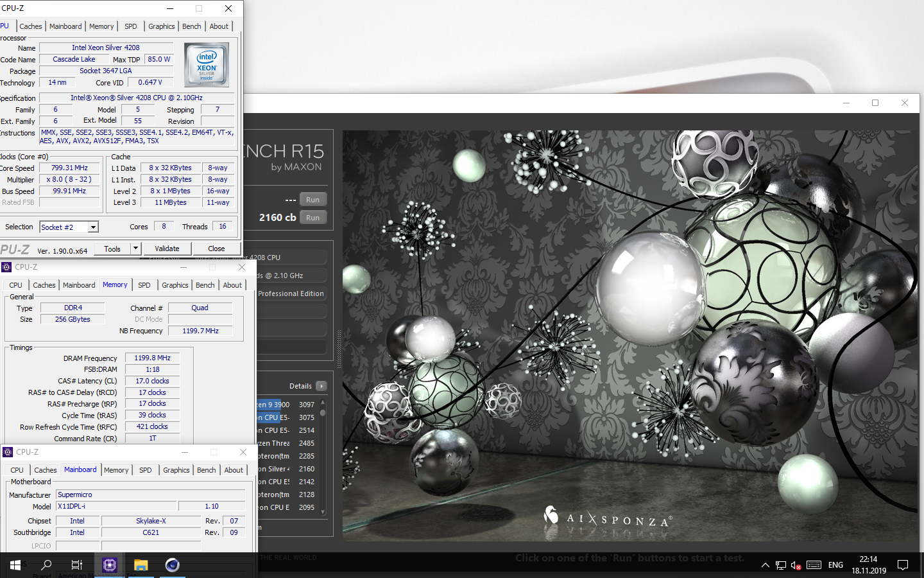Click the Tools button in CPU-Z
Screen dimensions: 924x578
click(x=112, y=249)
